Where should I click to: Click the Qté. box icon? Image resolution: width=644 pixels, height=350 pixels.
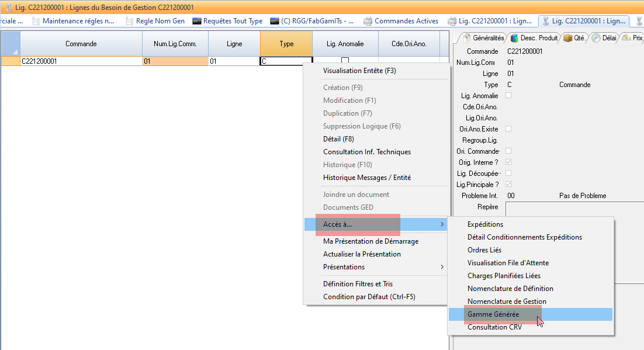(567, 38)
